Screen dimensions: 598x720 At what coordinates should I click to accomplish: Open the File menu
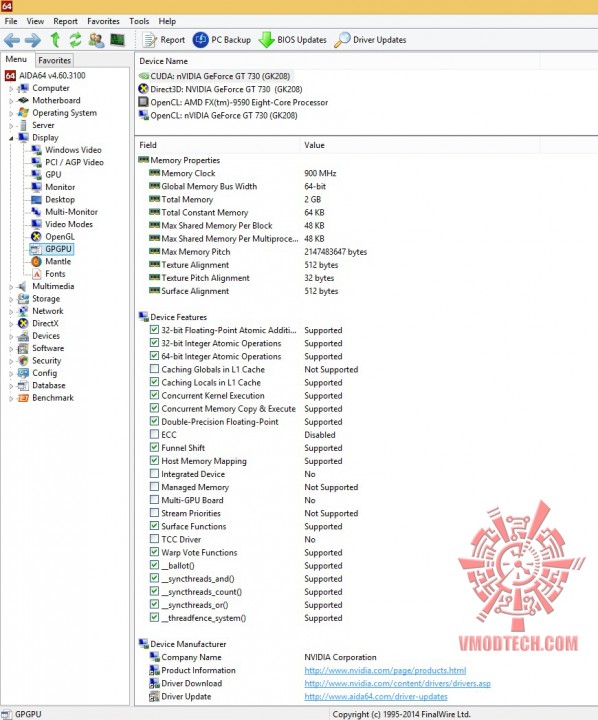pos(11,21)
